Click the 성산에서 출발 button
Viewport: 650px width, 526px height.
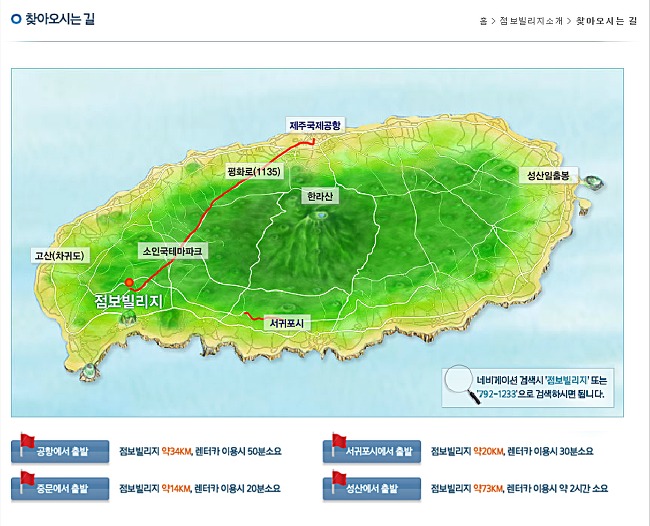(x=372, y=488)
